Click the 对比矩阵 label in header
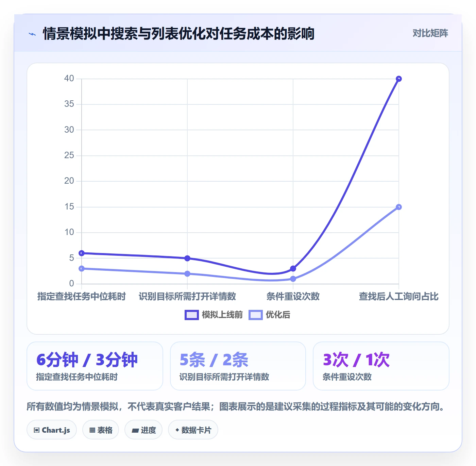The image size is (476, 466). [430, 33]
